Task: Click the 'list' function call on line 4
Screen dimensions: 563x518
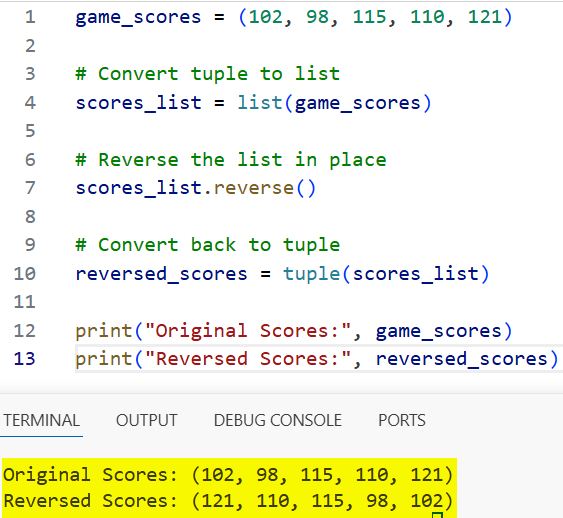Action: pyautogui.click(x=260, y=103)
